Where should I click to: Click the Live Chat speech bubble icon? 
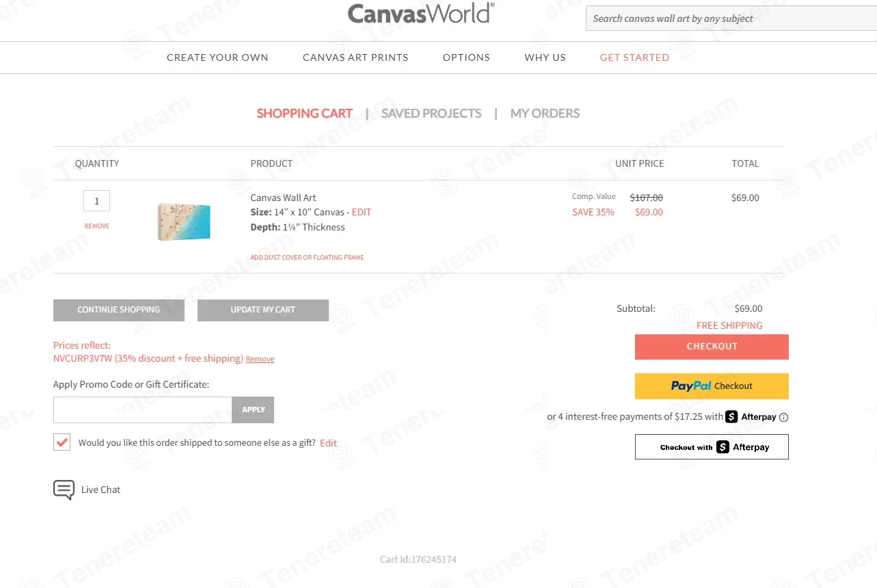click(x=64, y=490)
